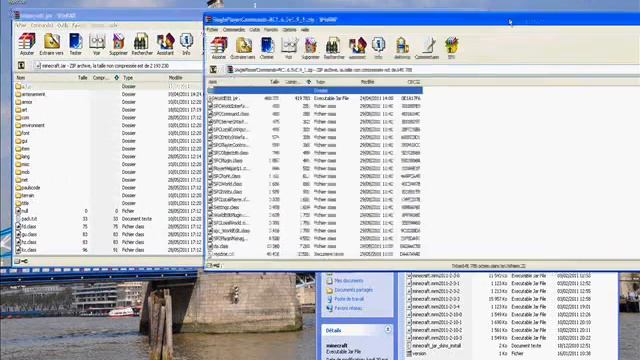Select WorldEdit.jar row in SinglePlayerCommands archive
The image size is (640, 360).
click(315, 98)
